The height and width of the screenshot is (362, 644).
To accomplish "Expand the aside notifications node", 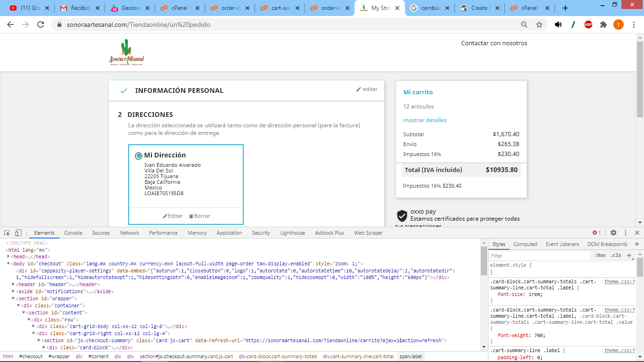I will [x=14, y=292].
